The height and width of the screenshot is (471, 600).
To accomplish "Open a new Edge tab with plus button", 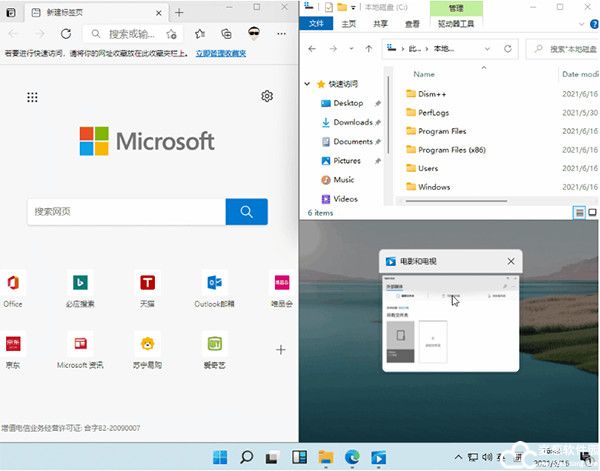I will pyautogui.click(x=179, y=13).
